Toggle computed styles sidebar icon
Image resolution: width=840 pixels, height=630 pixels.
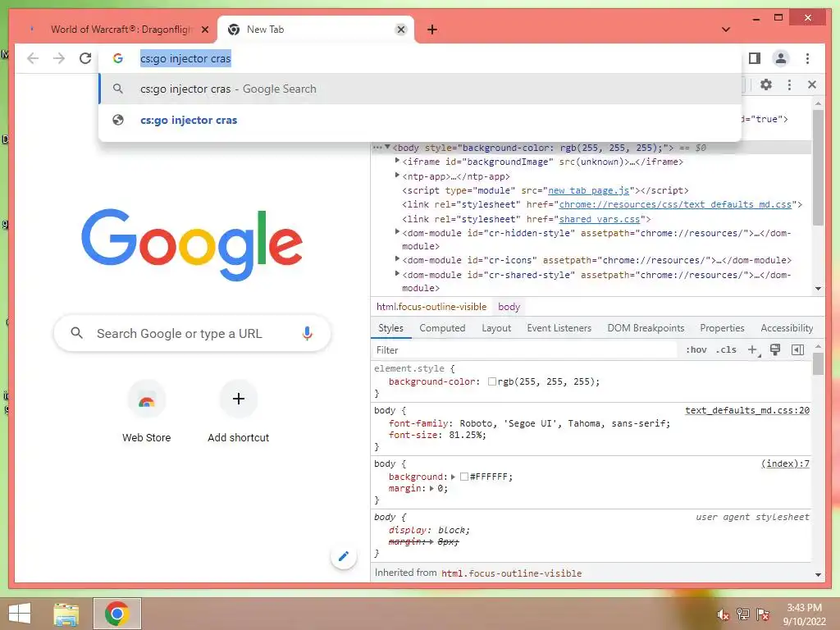coord(797,349)
